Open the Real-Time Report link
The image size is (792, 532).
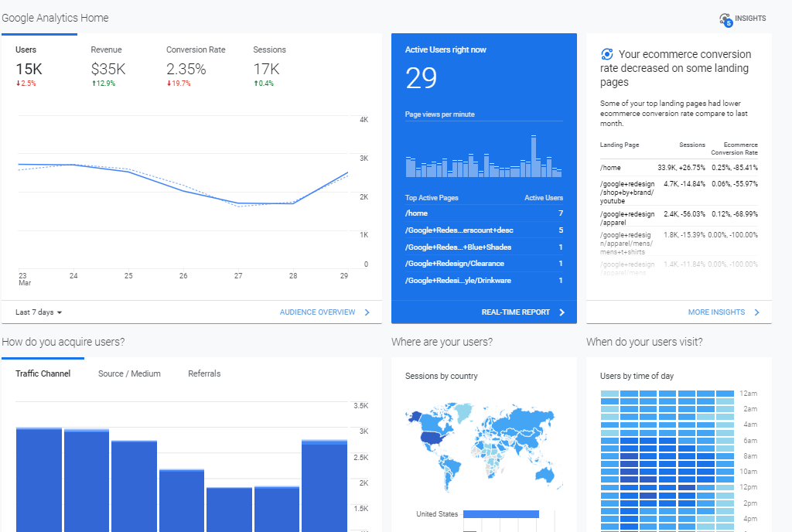pos(515,312)
